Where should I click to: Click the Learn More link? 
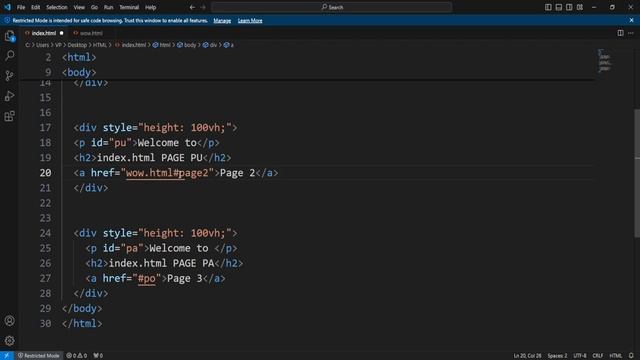pos(250,20)
